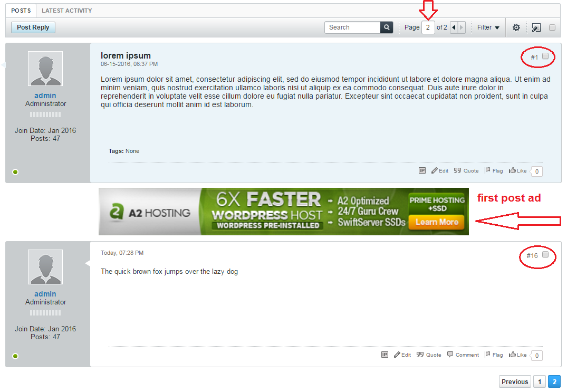
Task: Click admin avatar on post #1
Action: coord(45,69)
